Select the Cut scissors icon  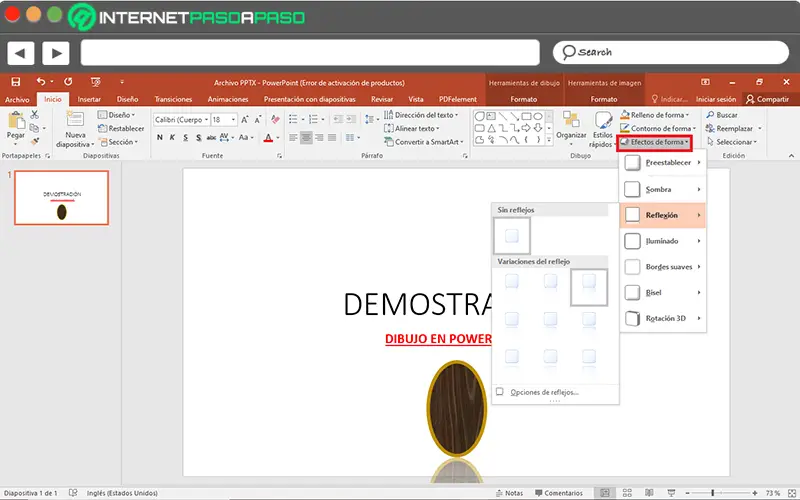click(35, 115)
